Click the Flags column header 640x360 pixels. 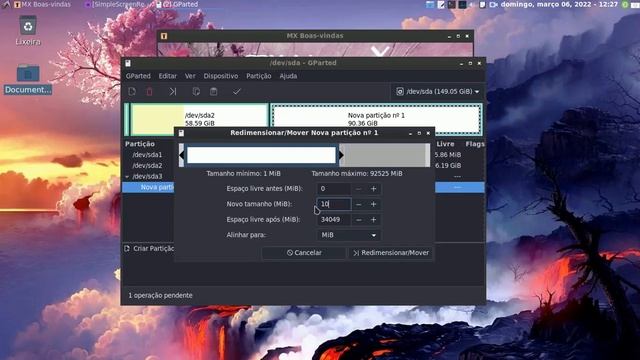475,144
